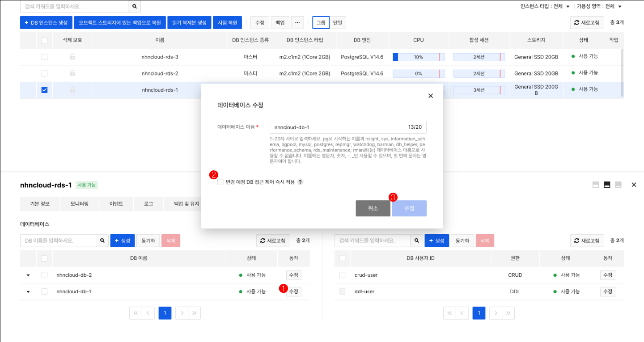Screen dimensions: 644x342
Task: Focus the 데이터베이스 이름 input field
Action: [348, 127]
